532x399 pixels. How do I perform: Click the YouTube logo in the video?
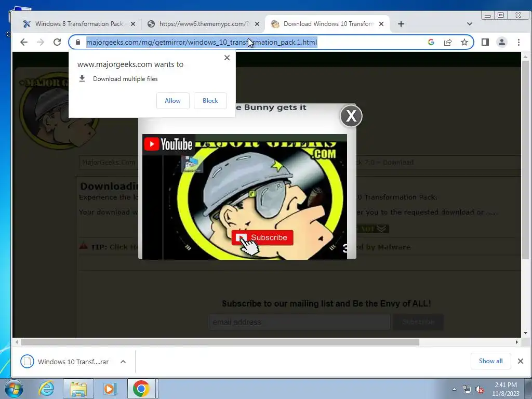pos(168,144)
